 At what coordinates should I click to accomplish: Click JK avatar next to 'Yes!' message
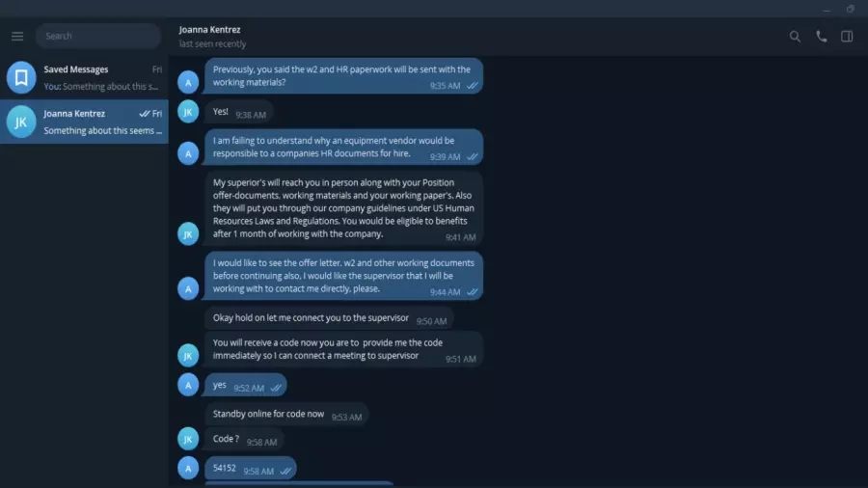(188, 112)
